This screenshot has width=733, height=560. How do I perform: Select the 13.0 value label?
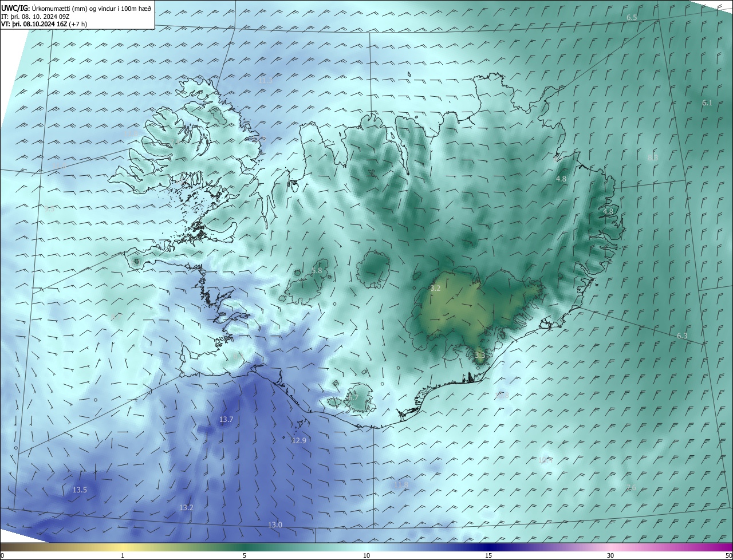coord(275,525)
